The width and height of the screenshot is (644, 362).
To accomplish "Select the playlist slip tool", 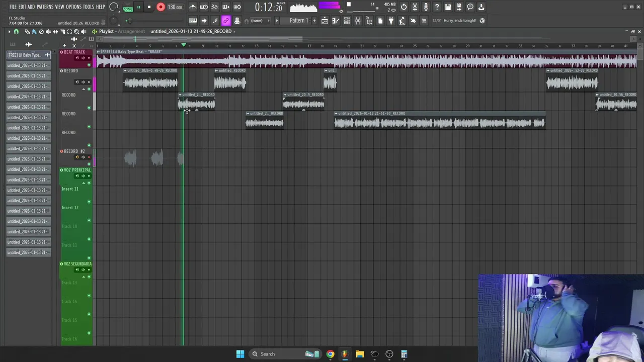I will (55, 32).
